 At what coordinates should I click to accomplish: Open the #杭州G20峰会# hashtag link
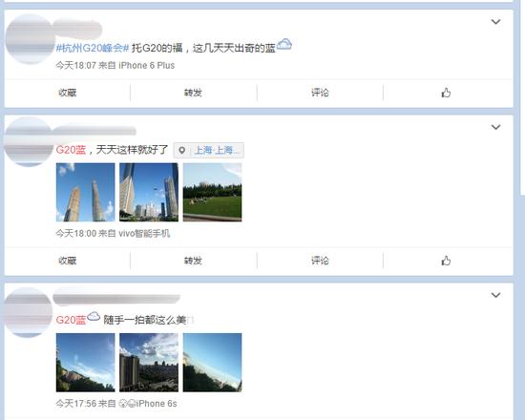click(93, 48)
